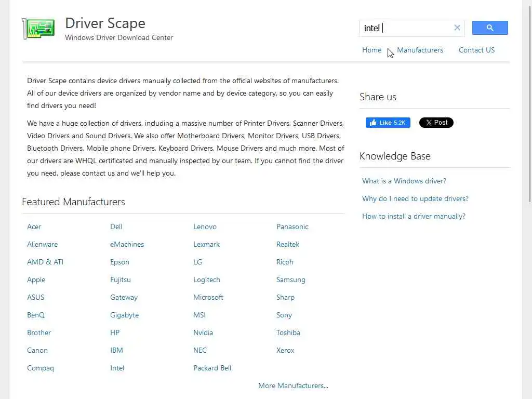Select the Ricoh manufacturer link
Image resolution: width=532 pixels, height=399 pixels.
coord(285,262)
